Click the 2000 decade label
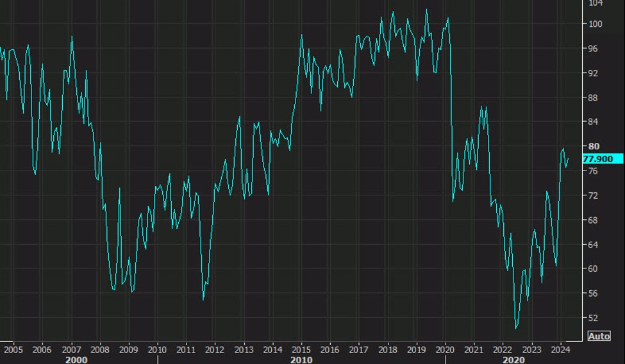Screen dimensions: 625x364 [x=76, y=360]
